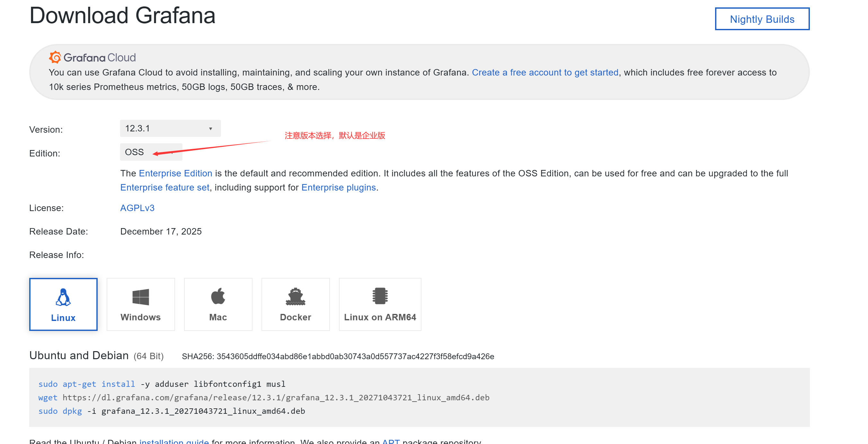Click the ARM64 chip icon
This screenshot has width=868, height=444.
pyautogui.click(x=380, y=296)
